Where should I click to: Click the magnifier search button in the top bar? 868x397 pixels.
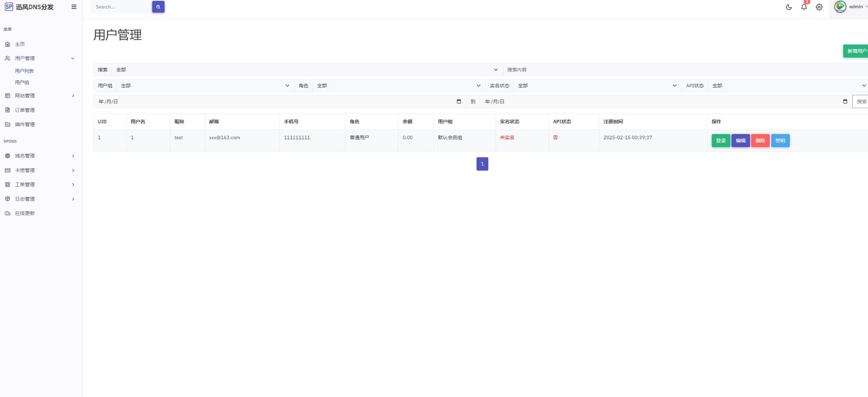[x=158, y=7]
